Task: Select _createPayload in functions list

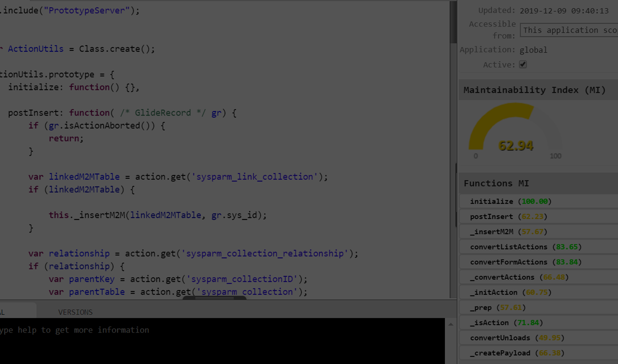Action: click(517, 353)
